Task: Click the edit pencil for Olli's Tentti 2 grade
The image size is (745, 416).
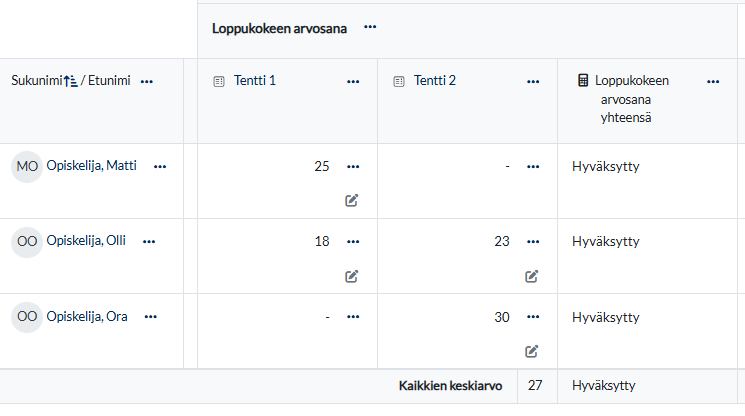Action: (532, 276)
